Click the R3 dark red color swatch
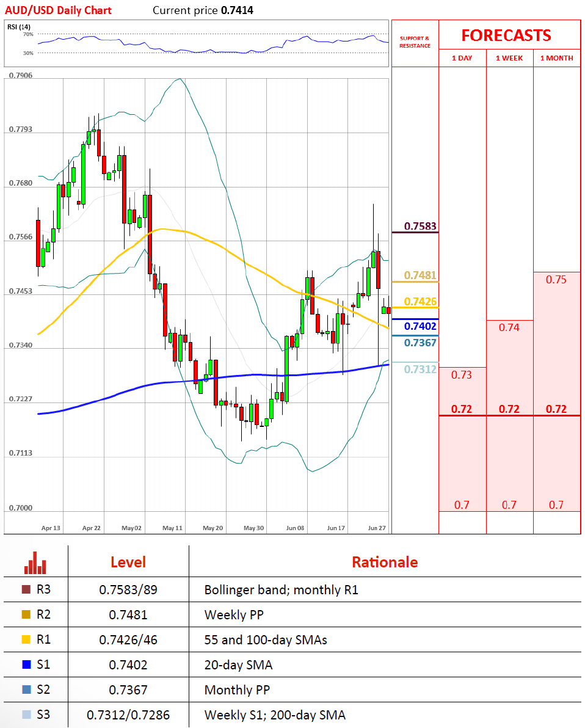585x728 pixels. click(26, 589)
